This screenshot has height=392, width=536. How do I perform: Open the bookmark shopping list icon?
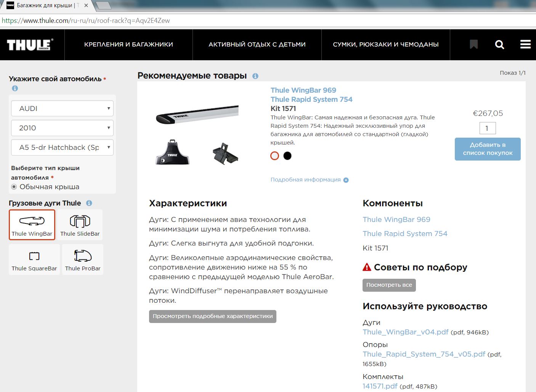click(x=474, y=45)
